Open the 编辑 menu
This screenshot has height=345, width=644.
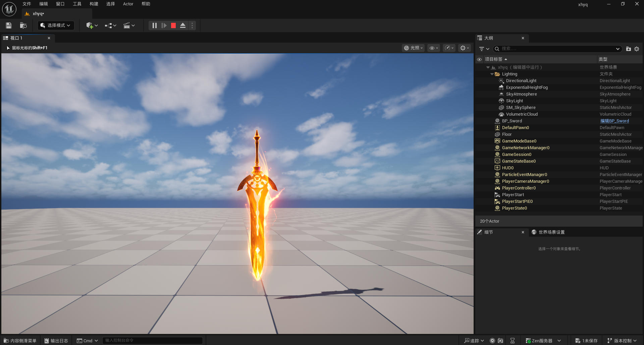coord(44,4)
